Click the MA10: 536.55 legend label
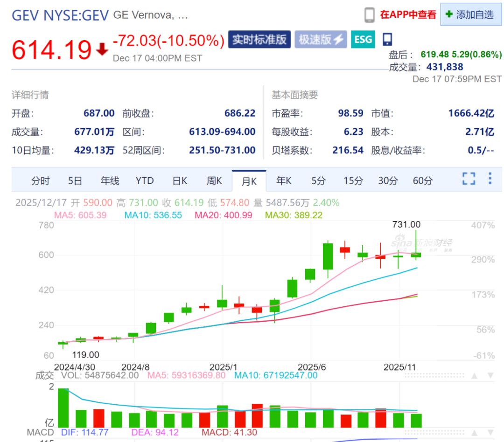This screenshot has width=504, height=442. (x=153, y=215)
